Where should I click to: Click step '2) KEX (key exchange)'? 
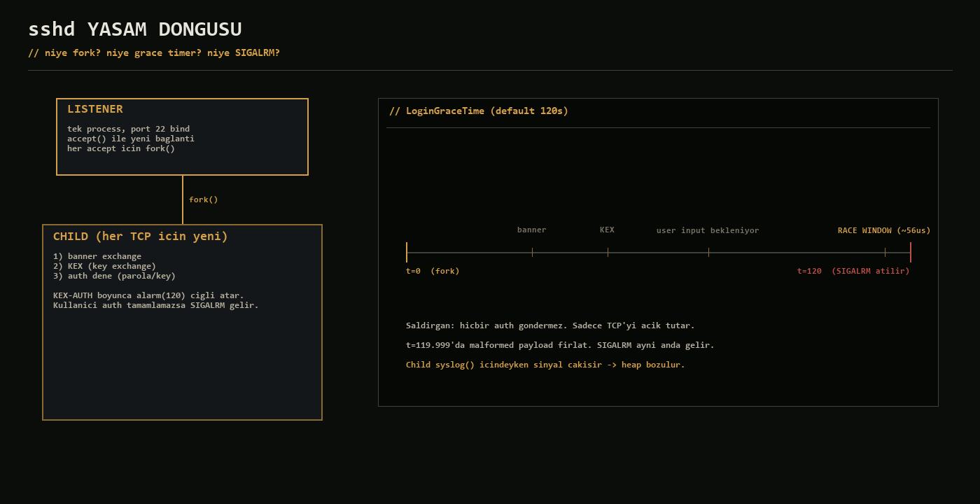(105, 266)
